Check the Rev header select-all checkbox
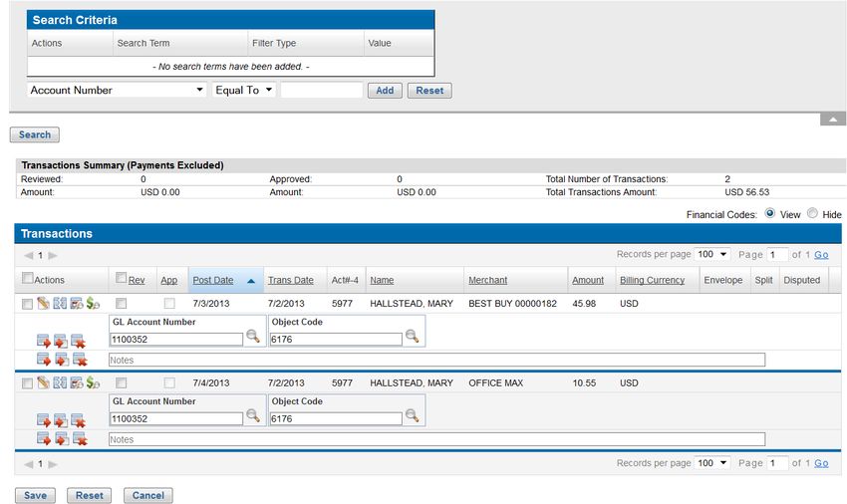 [x=122, y=278]
